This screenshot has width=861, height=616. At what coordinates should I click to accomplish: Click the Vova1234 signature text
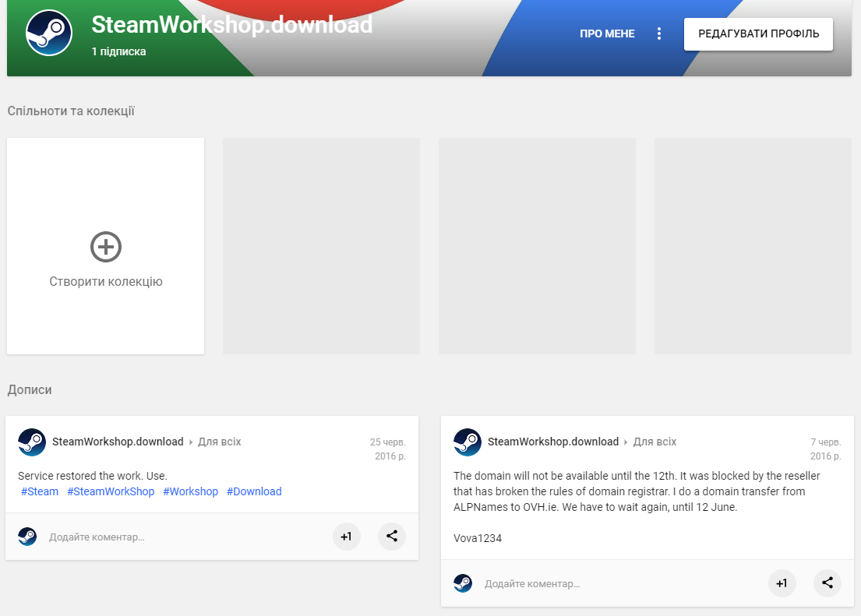click(x=477, y=539)
